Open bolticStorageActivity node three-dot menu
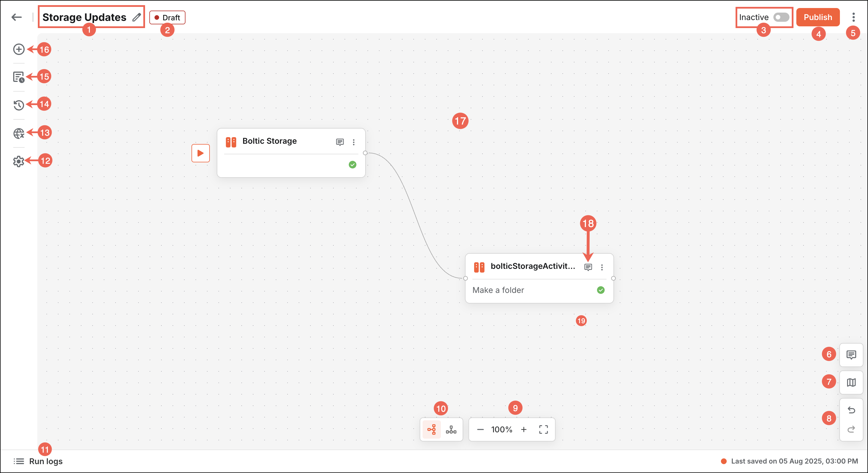This screenshot has width=868, height=473. 602,267
